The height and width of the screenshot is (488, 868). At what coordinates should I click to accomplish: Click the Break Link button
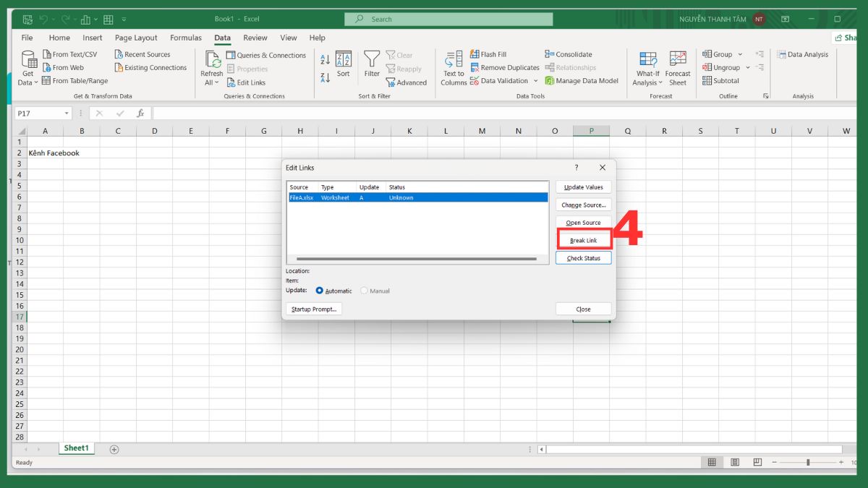(583, 239)
